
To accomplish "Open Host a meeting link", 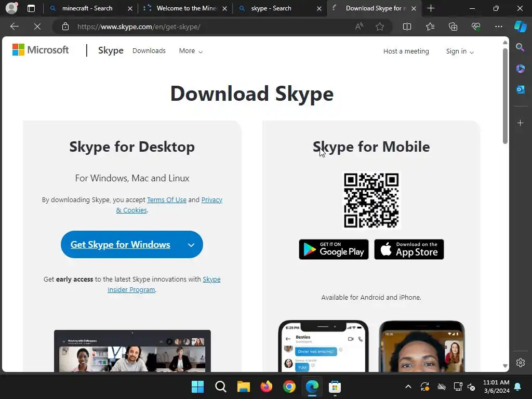I will (x=406, y=51).
